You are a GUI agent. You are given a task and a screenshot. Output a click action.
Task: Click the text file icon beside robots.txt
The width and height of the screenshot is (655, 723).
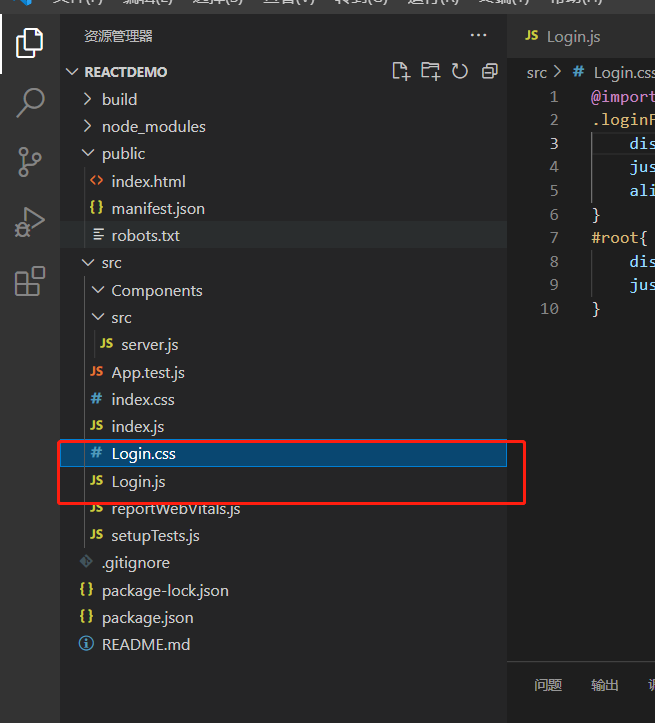click(98, 235)
